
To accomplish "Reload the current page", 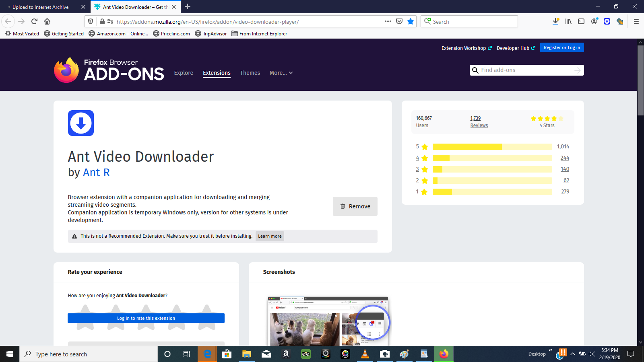I will click(x=34, y=21).
